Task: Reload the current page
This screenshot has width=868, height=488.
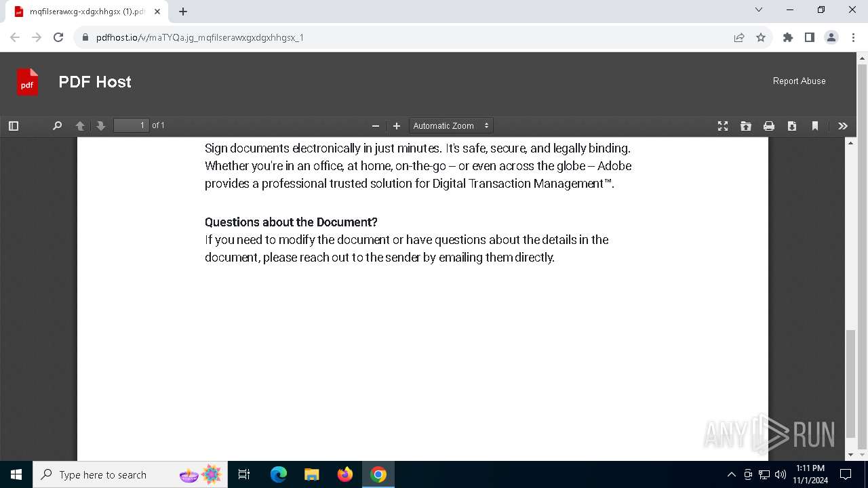Action: [x=58, y=37]
